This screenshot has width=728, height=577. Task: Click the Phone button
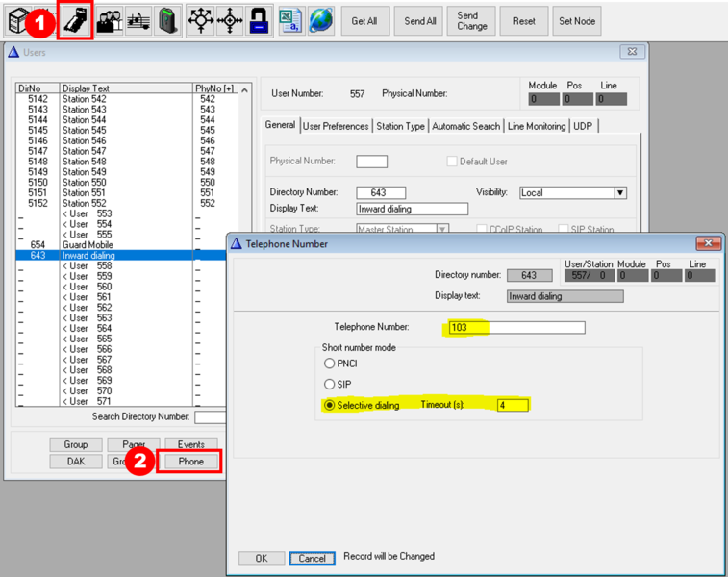(190, 462)
